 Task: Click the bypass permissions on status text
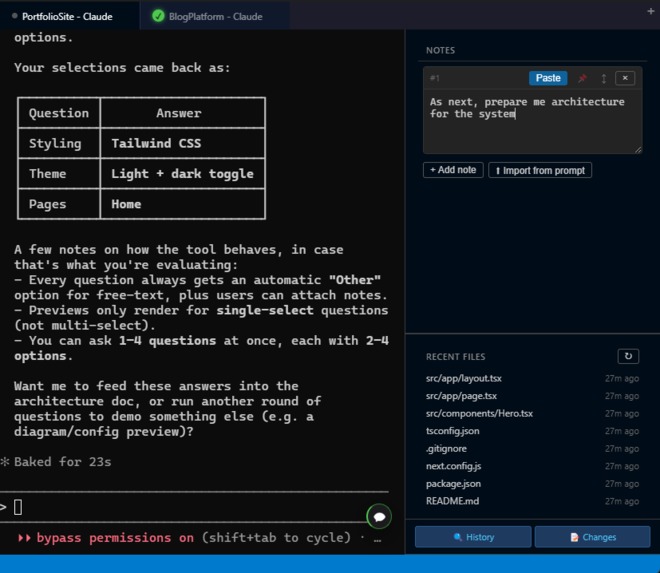point(115,538)
